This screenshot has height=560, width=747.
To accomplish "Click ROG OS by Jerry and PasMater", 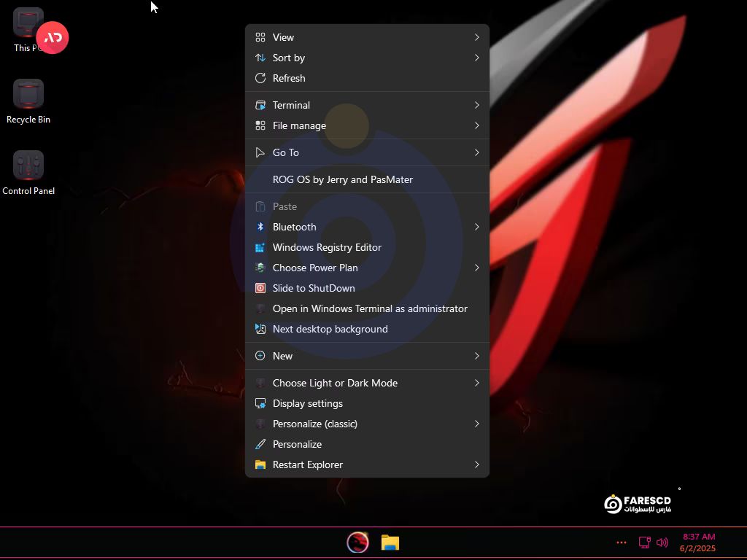I will tap(368, 179).
